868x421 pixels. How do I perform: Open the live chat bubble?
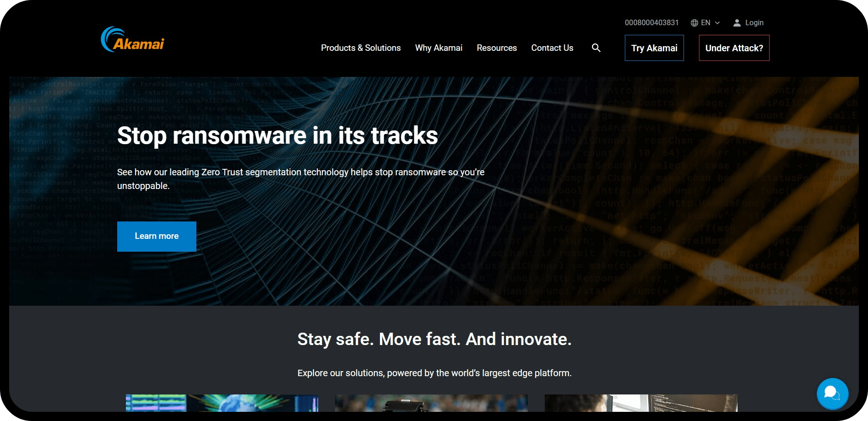click(832, 393)
